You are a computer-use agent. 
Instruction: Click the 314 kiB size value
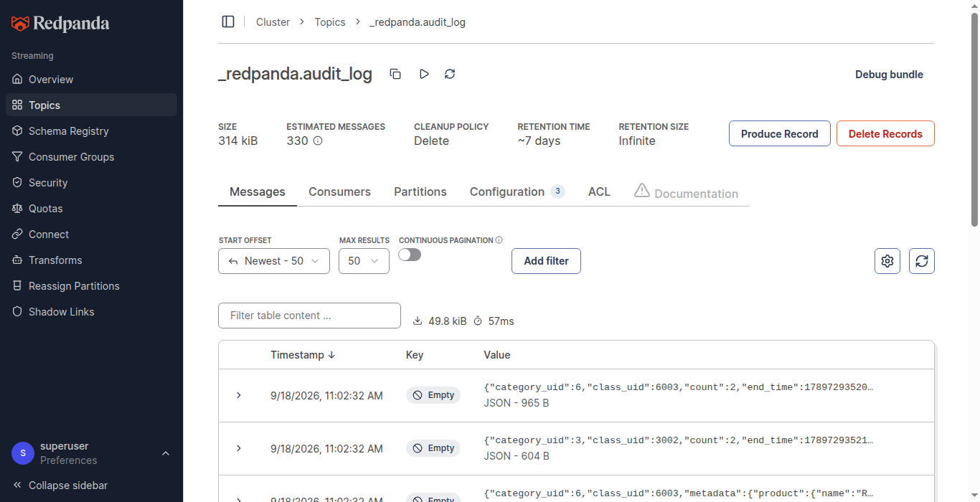pyautogui.click(x=238, y=141)
